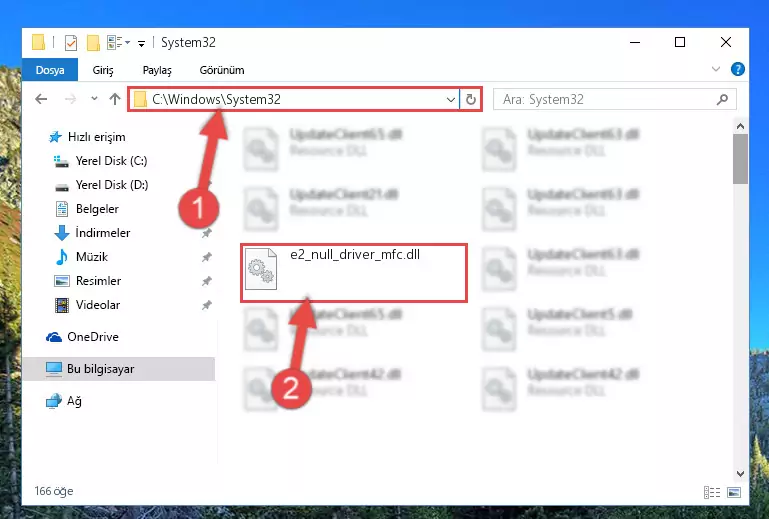Minimize the System32 window
This screenshot has width=769, height=519.
pyautogui.click(x=635, y=43)
